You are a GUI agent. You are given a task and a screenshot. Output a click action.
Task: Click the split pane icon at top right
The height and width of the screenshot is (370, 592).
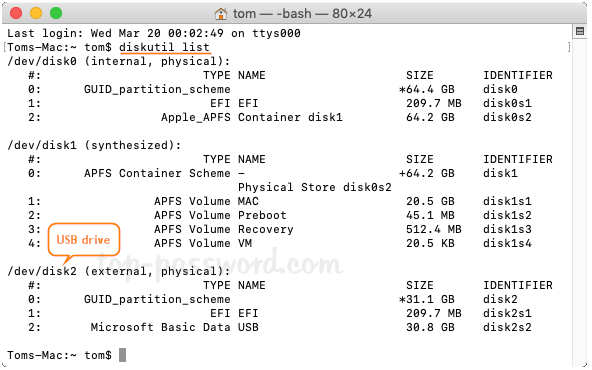click(x=580, y=31)
